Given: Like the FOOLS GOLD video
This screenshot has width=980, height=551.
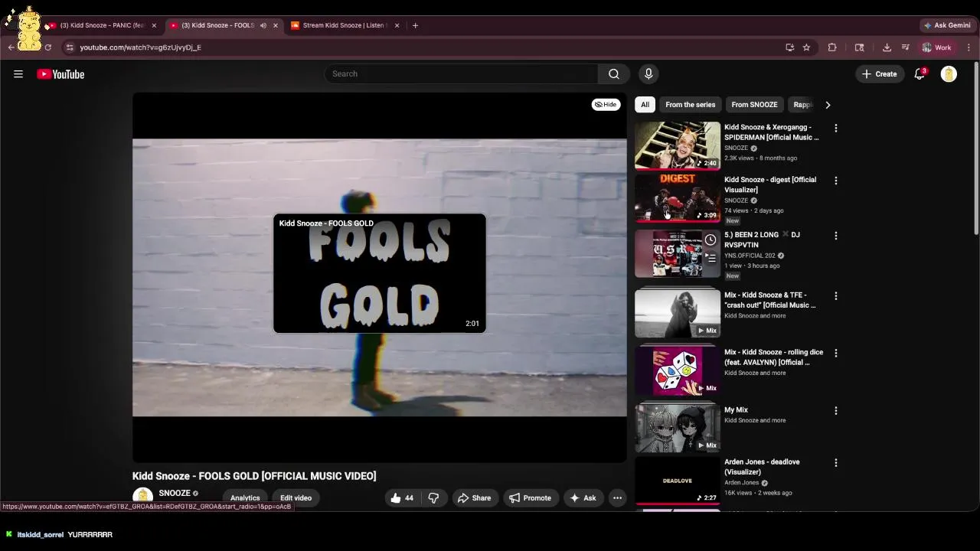Looking at the screenshot, I should coord(402,498).
